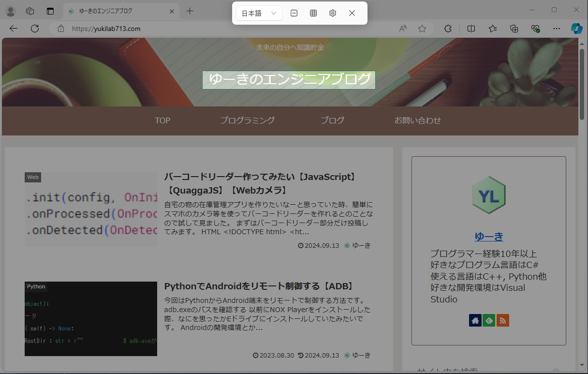Screen dimensions: 588x374
Task: Close the text extractor overlay toolbar
Action: coord(352,13)
